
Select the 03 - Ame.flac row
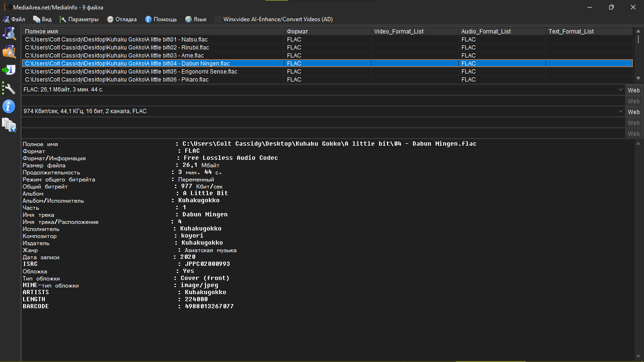tap(327, 56)
